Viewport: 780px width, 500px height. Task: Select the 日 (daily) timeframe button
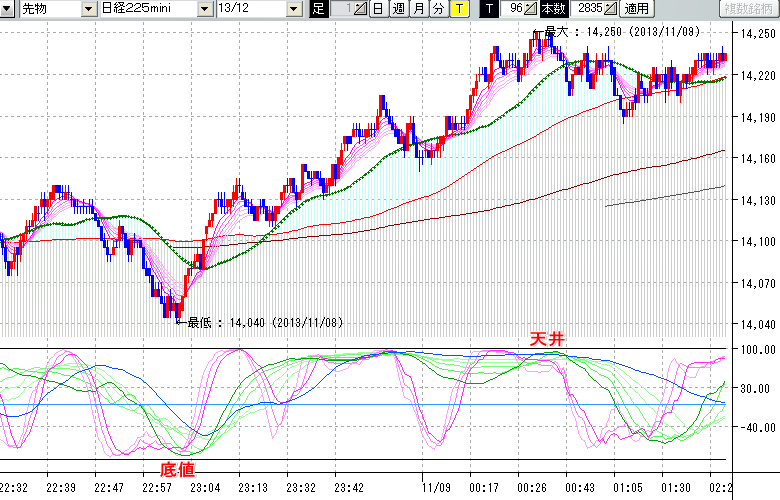coord(378,9)
